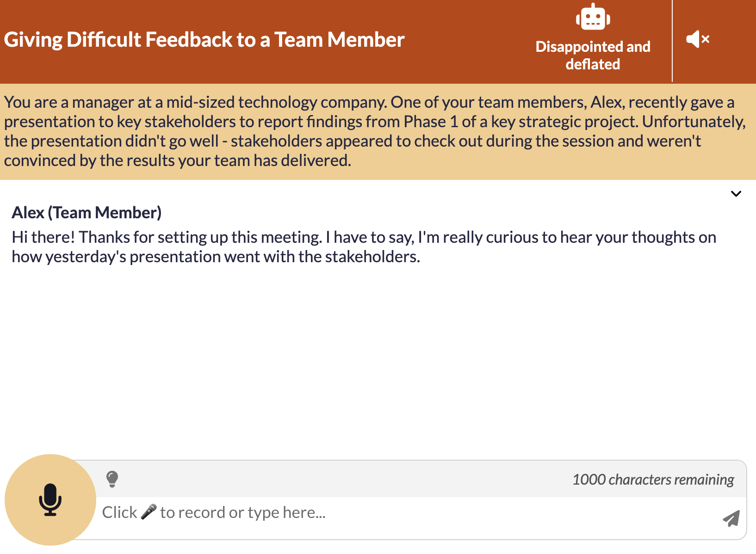Click the "Giving Difficult Feedback" page title

pyautogui.click(x=204, y=40)
